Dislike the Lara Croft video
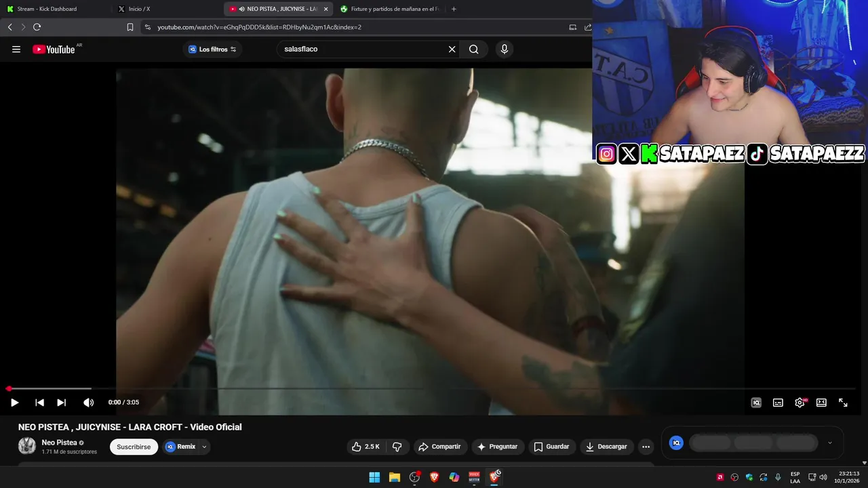868x488 pixels. (x=397, y=447)
